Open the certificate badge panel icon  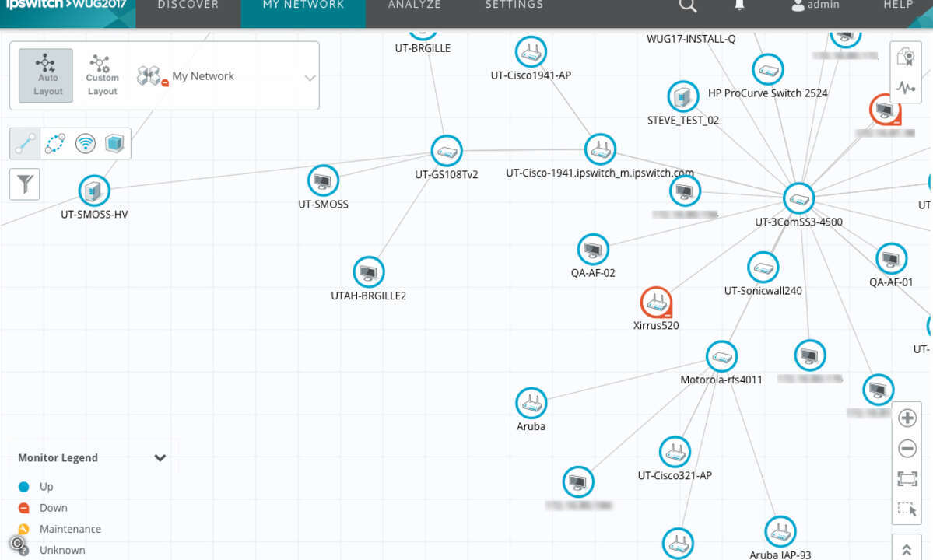(x=906, y=58)
